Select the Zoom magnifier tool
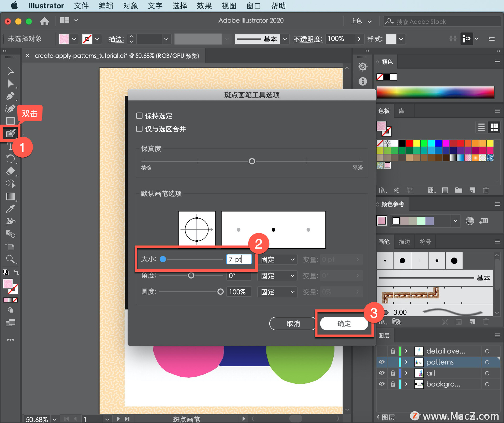This screenshot has width=504, height=423. (10, 259)
